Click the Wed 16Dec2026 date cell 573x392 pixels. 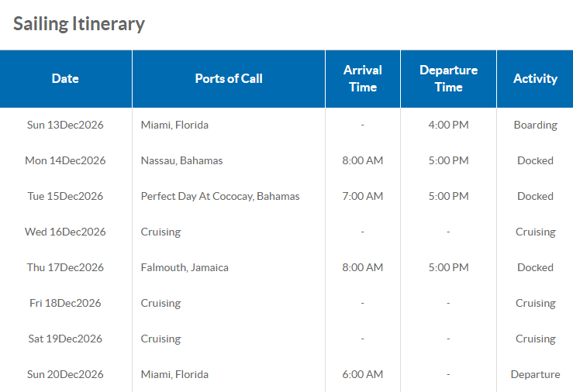[65, 232]
